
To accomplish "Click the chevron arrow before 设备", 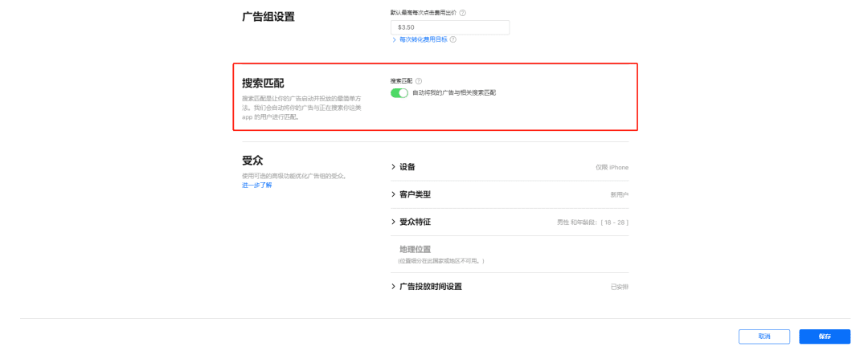I will [x=393, y=167].
